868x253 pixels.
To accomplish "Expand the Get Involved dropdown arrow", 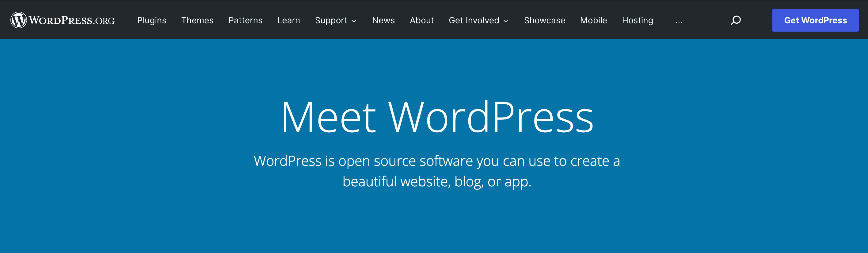I will (x=506, y=21).
